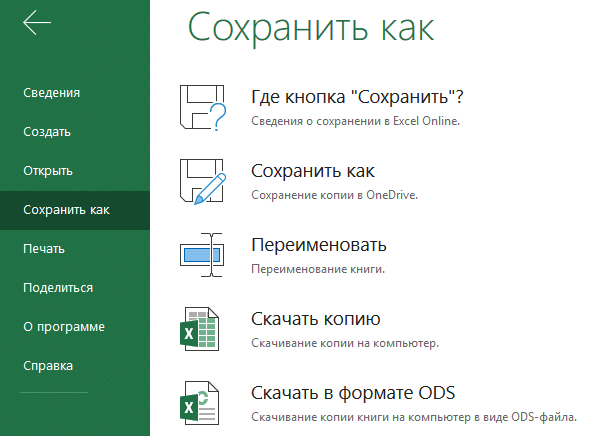Select Сохранить как in the sidebar
This screenshot has height=436, width=605.
(75, 210)
